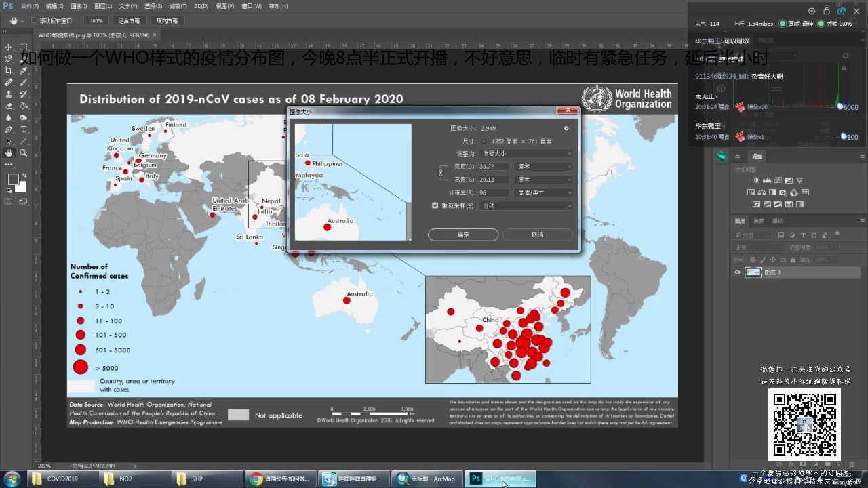Select the Blur tool
The width and height of the screenshot is (868, 488).
[x=9, y=117]
